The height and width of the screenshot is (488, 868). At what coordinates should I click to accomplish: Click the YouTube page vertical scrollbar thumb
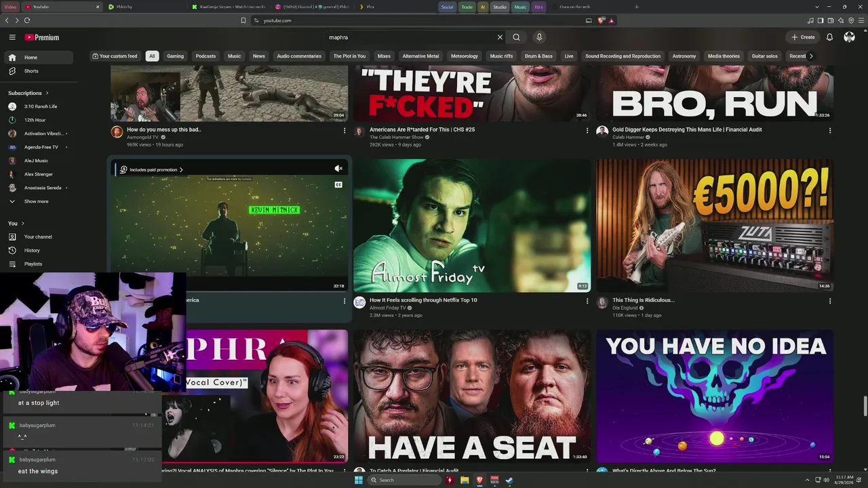(x=865, y=406)
